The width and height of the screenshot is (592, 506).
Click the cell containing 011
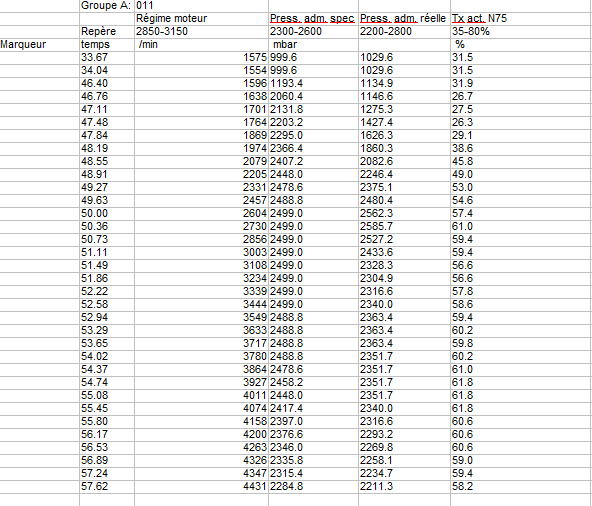point(201,6)
